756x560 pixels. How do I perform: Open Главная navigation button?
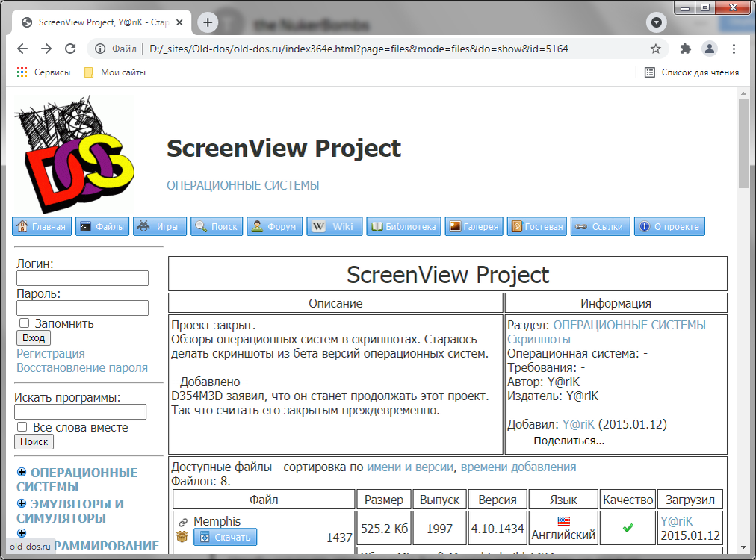42,226
